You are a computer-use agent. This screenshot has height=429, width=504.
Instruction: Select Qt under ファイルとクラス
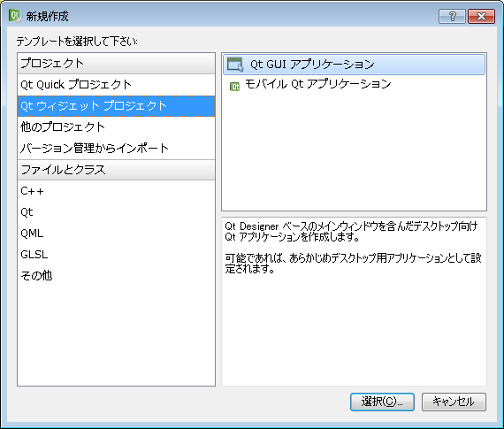[116, 212]
